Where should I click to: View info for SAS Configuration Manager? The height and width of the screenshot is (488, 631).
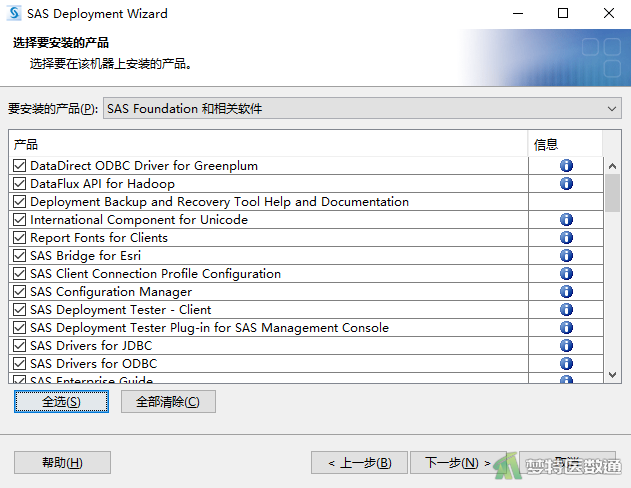566,292
